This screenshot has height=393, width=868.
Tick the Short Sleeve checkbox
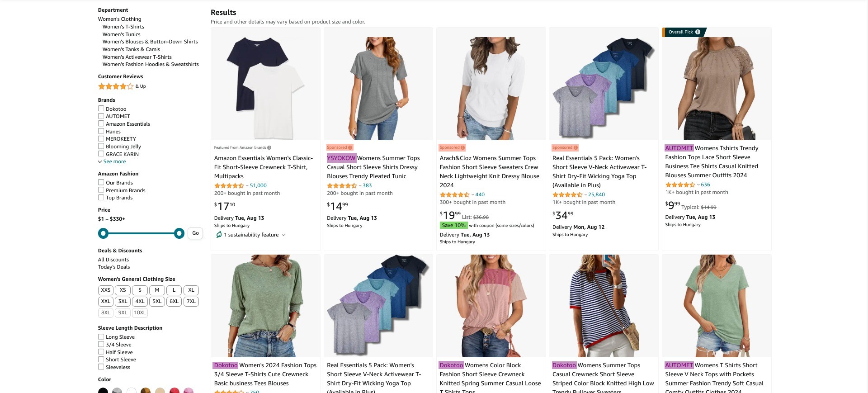point(101,360)
